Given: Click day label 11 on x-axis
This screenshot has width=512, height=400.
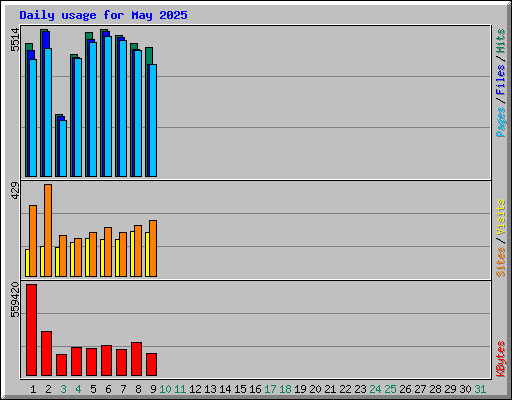Looking at the screenshot, I should pyautogui.click(x=180, y=389).
